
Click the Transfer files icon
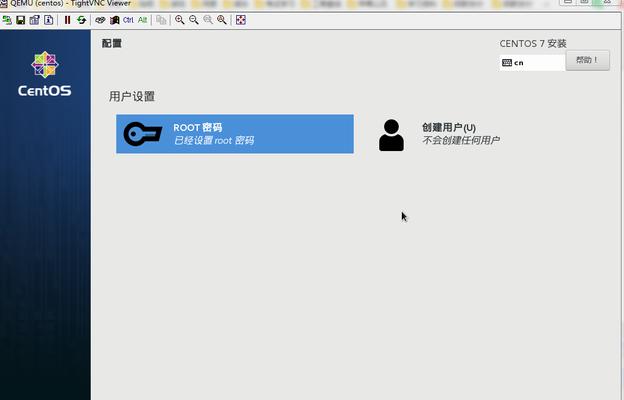coord(161,20)
